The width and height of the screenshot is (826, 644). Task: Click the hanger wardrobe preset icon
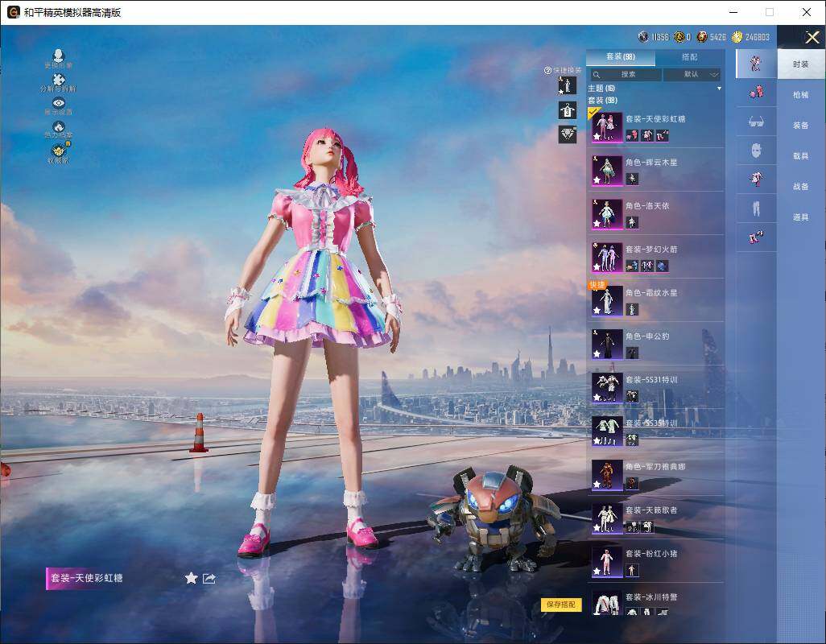pyautogui.click(x=568, y=110)
